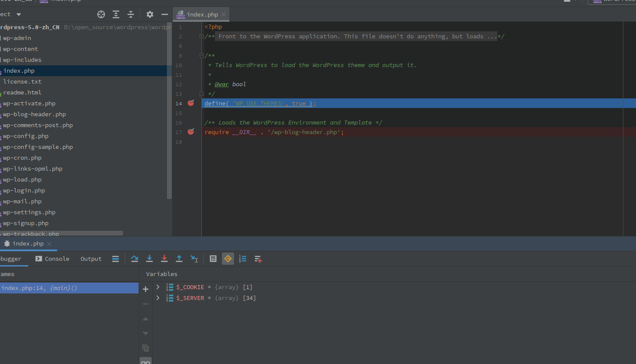
Task: Click the Step Into debug icon
Action: [150, 259]
